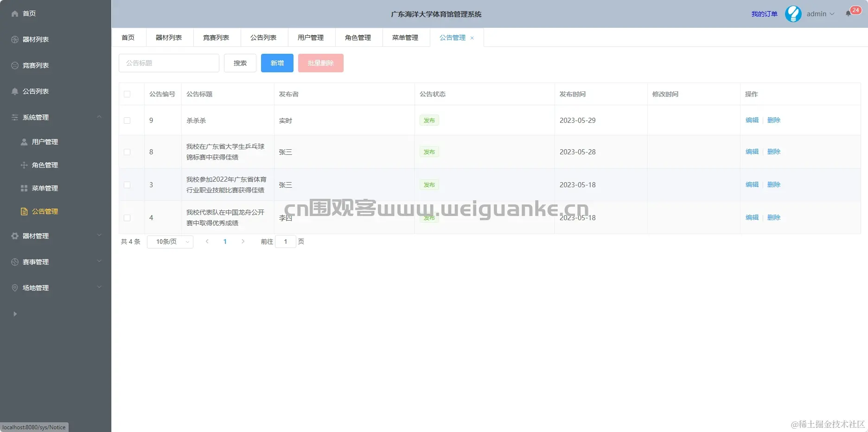This screenshot has height=432, width=868.
Task: Click the 公告管理 document icon
Action: coord(24,211)
